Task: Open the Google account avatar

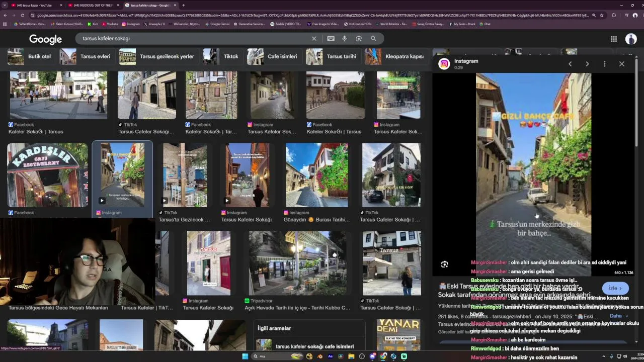Action: point(631,39)
